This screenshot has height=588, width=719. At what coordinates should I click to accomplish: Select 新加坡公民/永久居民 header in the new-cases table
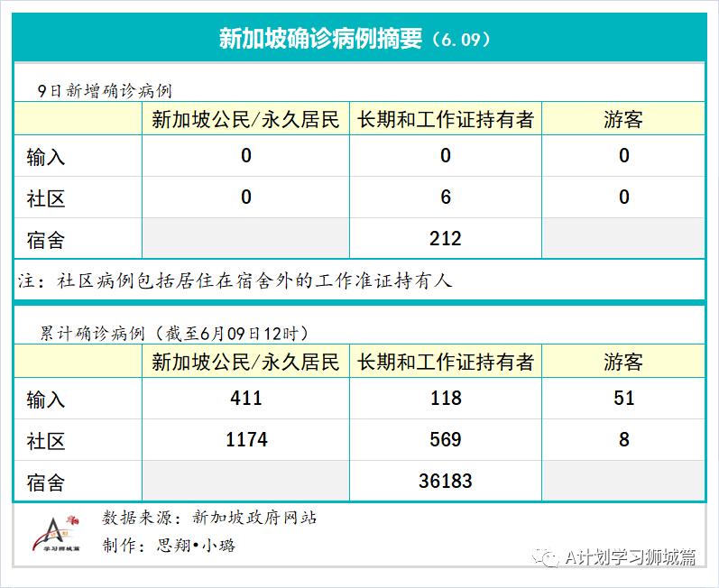(x=245, y=120)
